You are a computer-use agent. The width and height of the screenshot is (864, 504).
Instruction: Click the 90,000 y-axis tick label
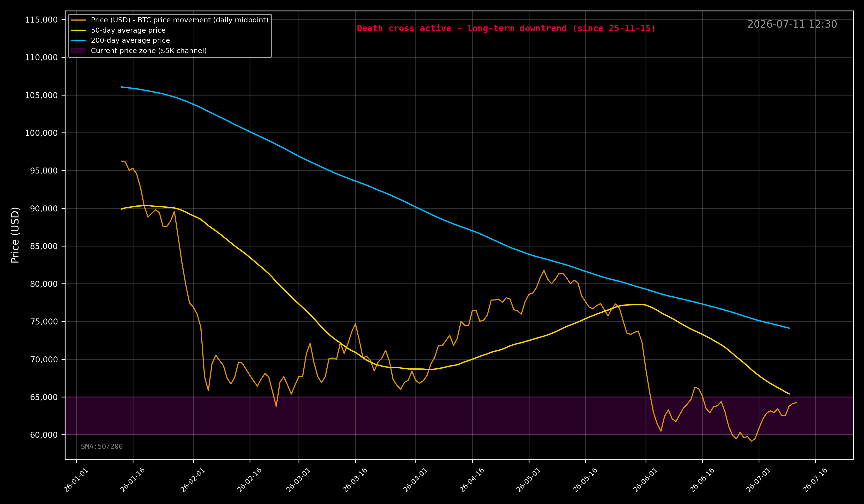(44, 209)
